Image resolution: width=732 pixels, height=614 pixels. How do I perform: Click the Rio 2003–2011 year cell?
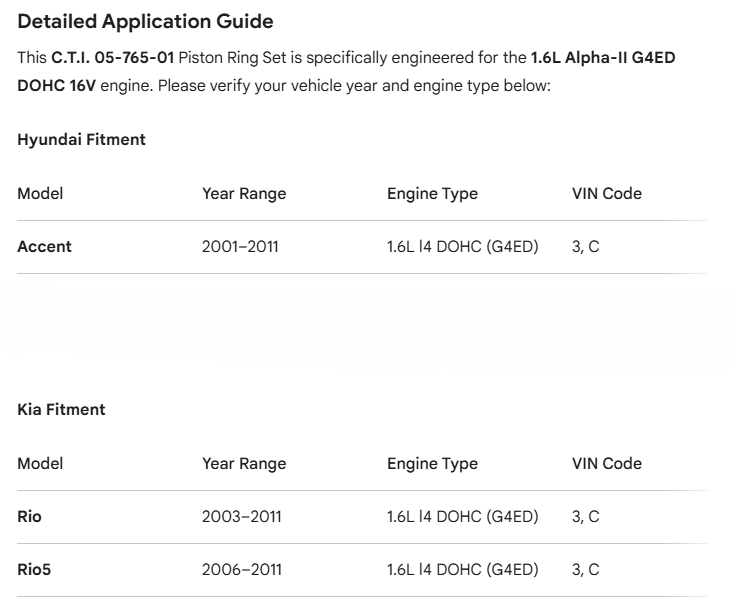pyautogui.click(x=241, y=516)
